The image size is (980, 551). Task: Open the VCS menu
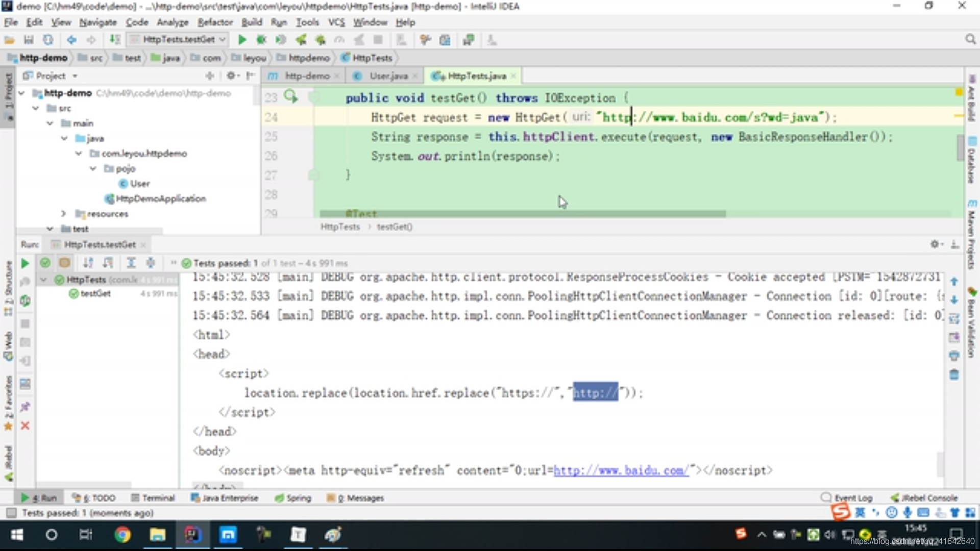[336, 22]
